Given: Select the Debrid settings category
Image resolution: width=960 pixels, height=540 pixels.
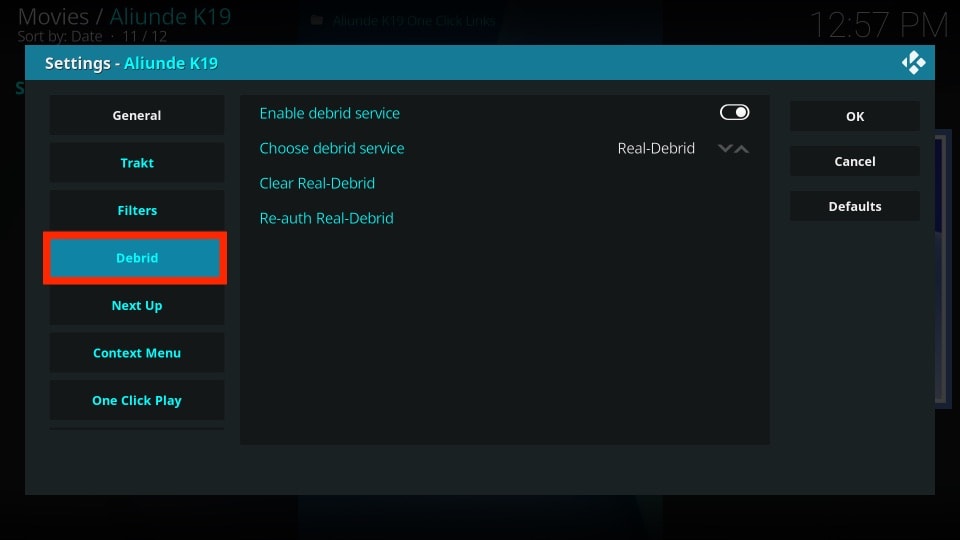Looking at the screenshot, I should (137, 258).
